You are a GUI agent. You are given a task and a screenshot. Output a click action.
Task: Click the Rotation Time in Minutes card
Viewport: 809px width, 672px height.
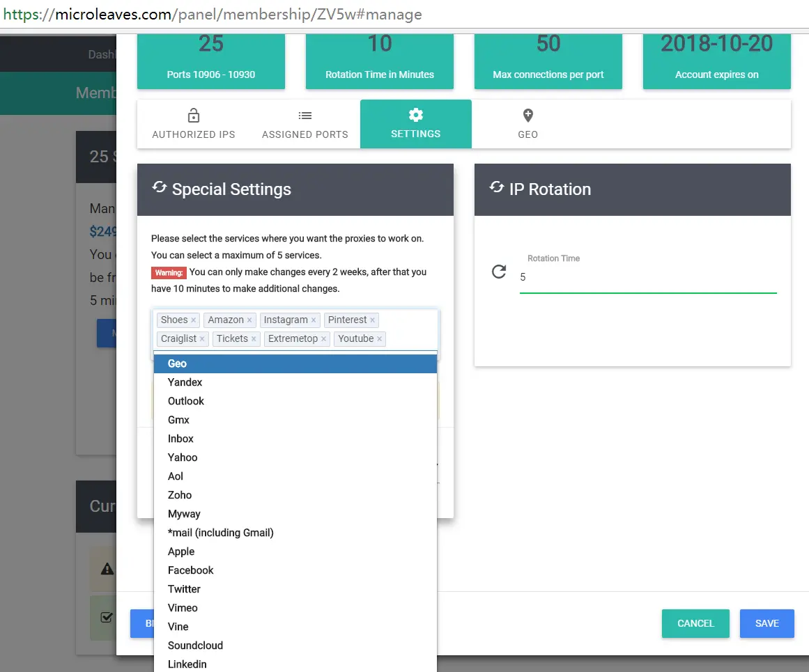click(x=380, y=61)
